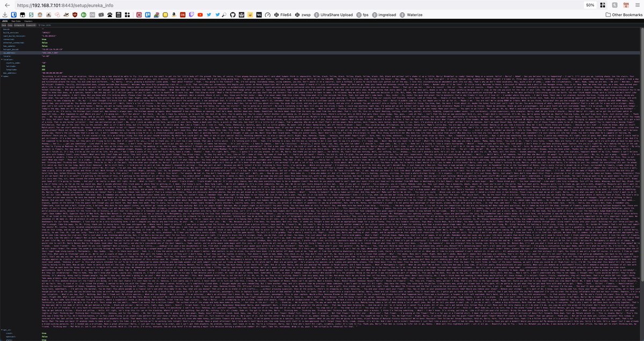Open the speedometer bookmark icon
This screenshot has height=341, width=644.
point(267,15)
